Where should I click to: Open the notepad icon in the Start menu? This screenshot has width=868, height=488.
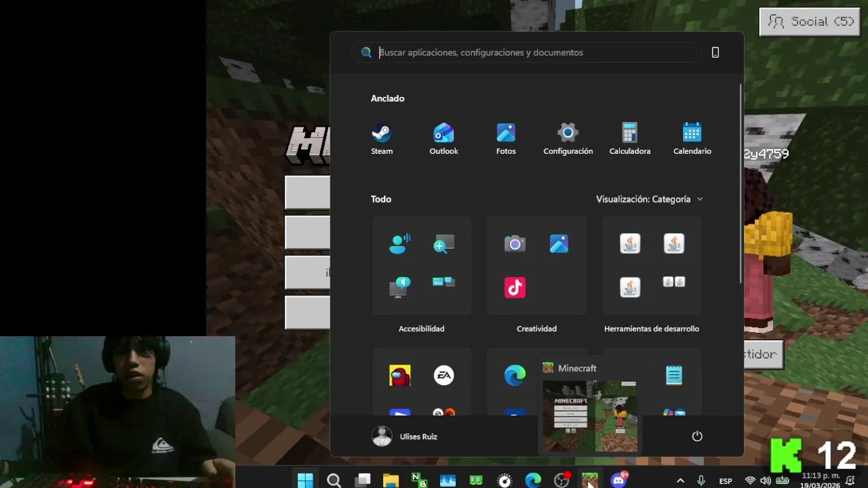pos(673,375)
